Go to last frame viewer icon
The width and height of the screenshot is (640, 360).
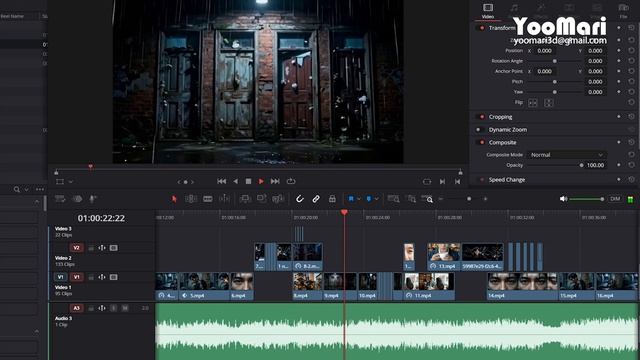pyautogui.click(x=458, y=182)
